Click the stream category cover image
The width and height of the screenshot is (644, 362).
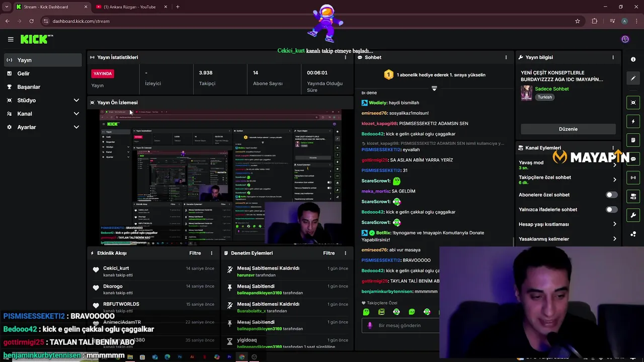tap(526, 93)
